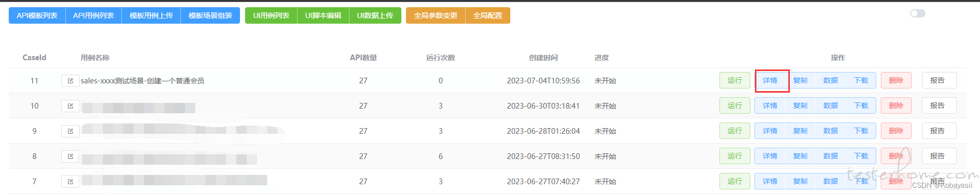Click 数据 for case 10

coord(830,105)
